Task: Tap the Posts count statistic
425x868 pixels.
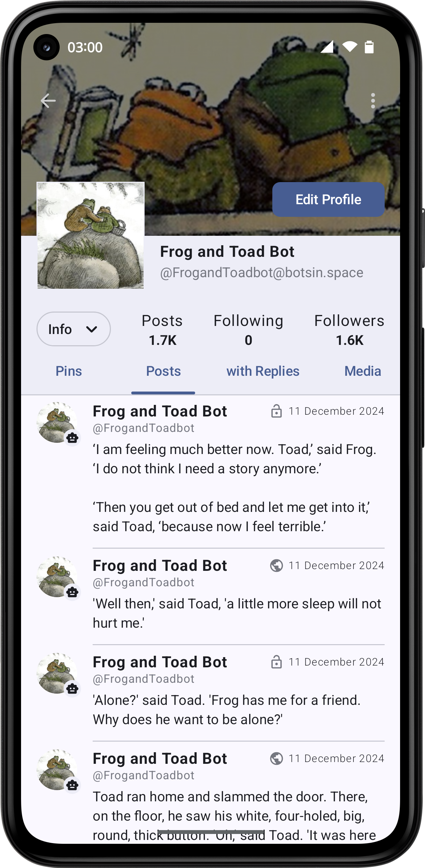Action: pyautogui.click(x=162, y=330)
